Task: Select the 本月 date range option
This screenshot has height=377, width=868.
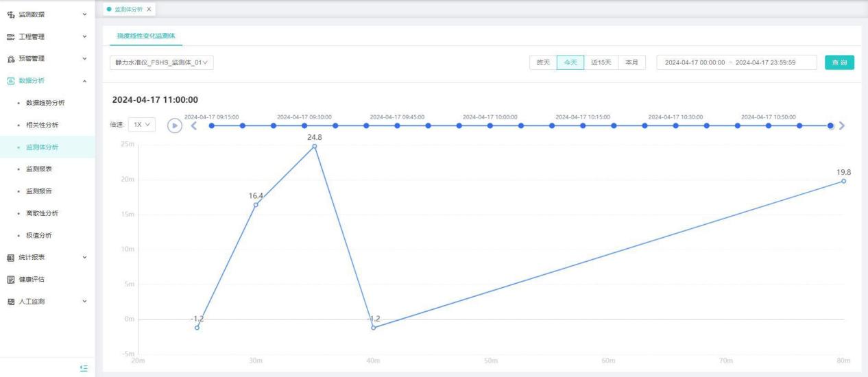Action: 631,62
